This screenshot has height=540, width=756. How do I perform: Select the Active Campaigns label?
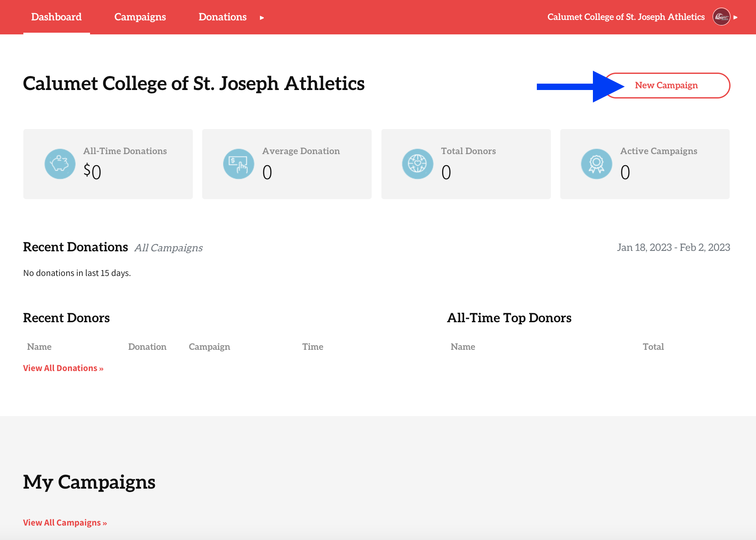coord(658,151)
